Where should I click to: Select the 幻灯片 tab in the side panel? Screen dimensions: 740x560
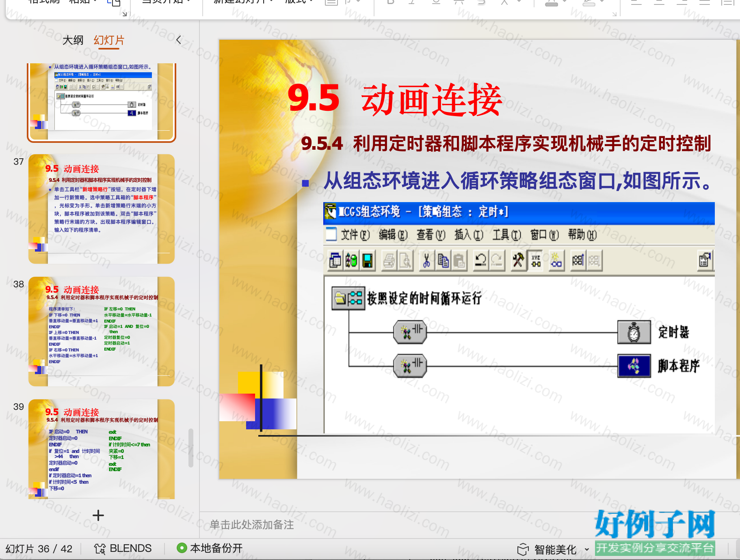(109, 40)
